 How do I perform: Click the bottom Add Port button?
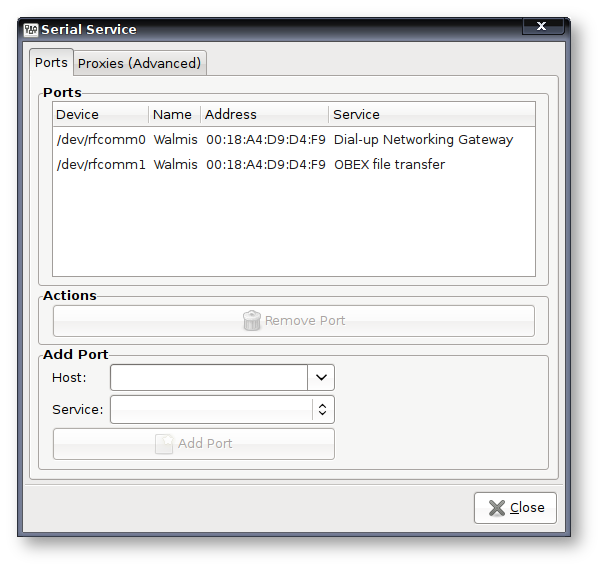(194, 444)
